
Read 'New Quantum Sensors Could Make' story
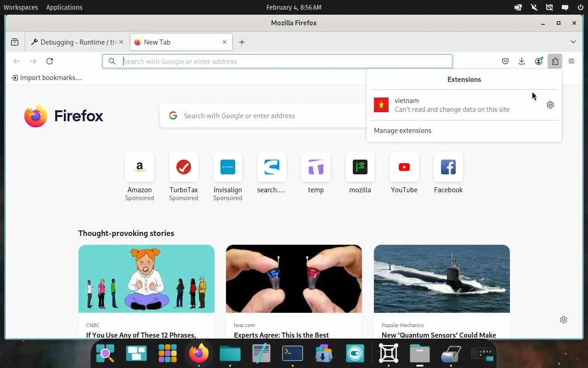pos(439,335)
